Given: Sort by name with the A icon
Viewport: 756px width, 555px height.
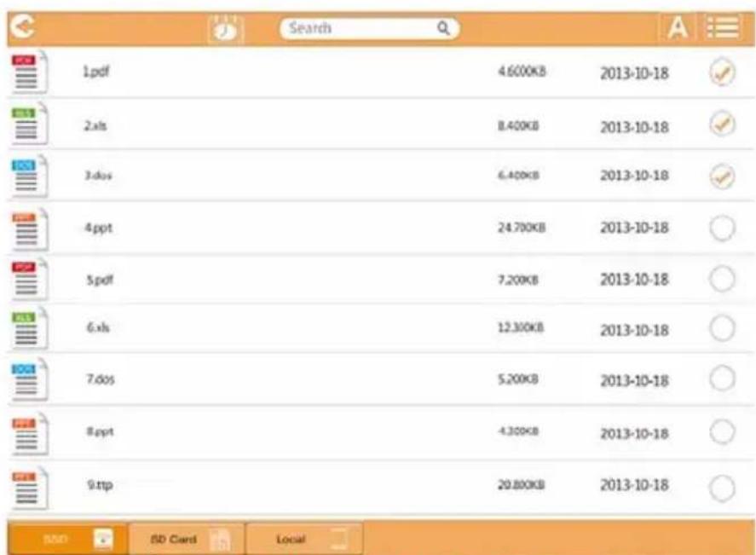Looking at the screenshot, I should point(678,27).
